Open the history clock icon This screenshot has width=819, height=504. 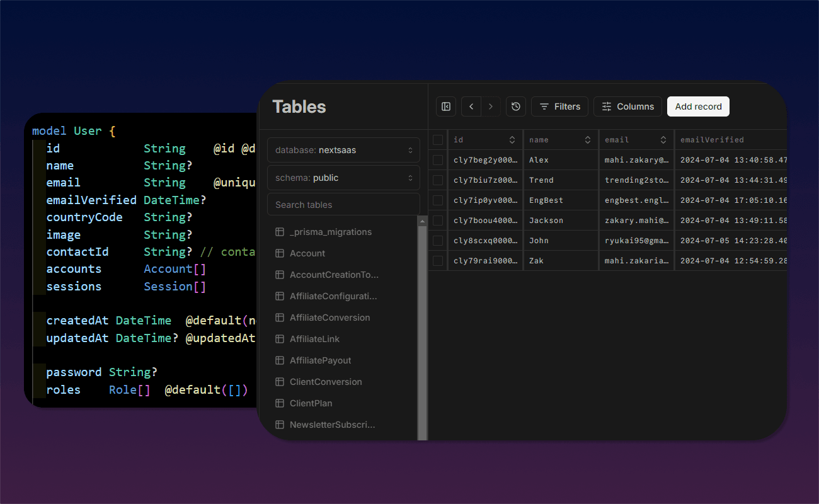coord(516,106)
